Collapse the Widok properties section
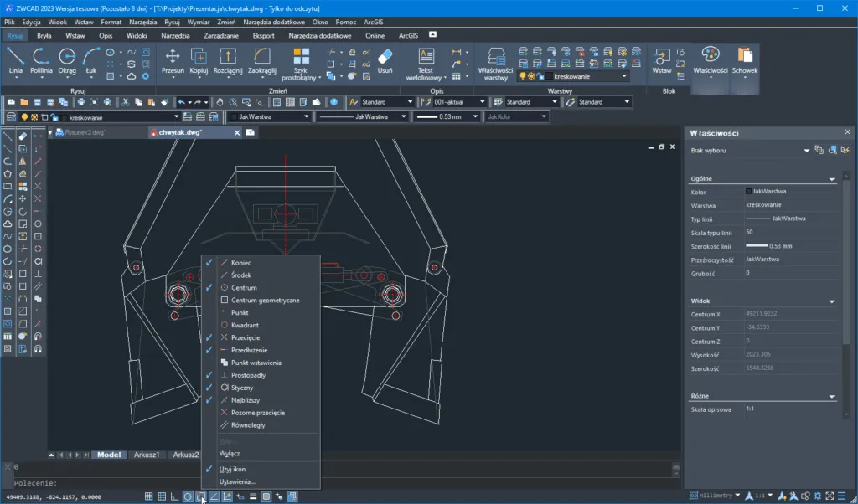 click(x=832, y=301)
